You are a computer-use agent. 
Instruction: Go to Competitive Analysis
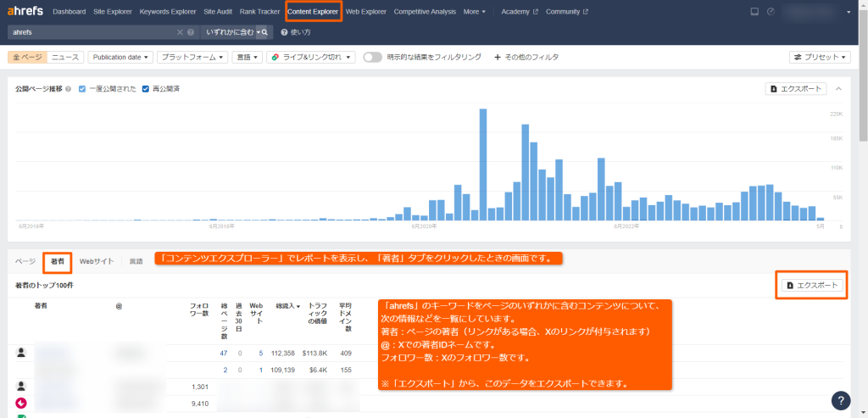(426, 12)
